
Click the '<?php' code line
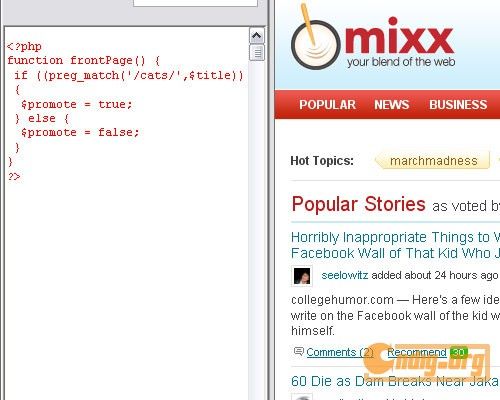click(24, 47)
